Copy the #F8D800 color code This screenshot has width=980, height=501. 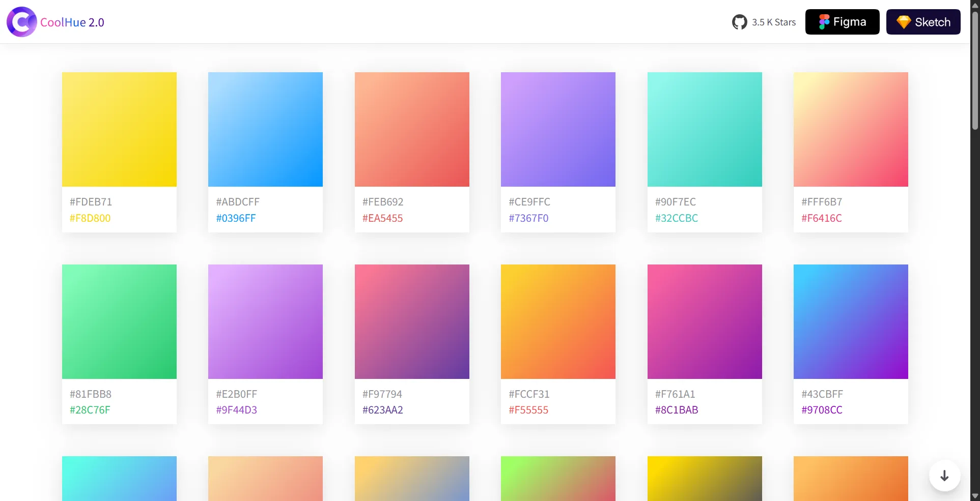coord(90,218)
